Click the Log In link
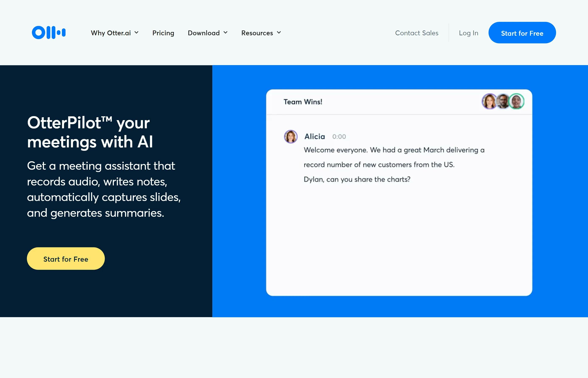The height and width of the screenshot is (378, 588). tap(469, 33)
